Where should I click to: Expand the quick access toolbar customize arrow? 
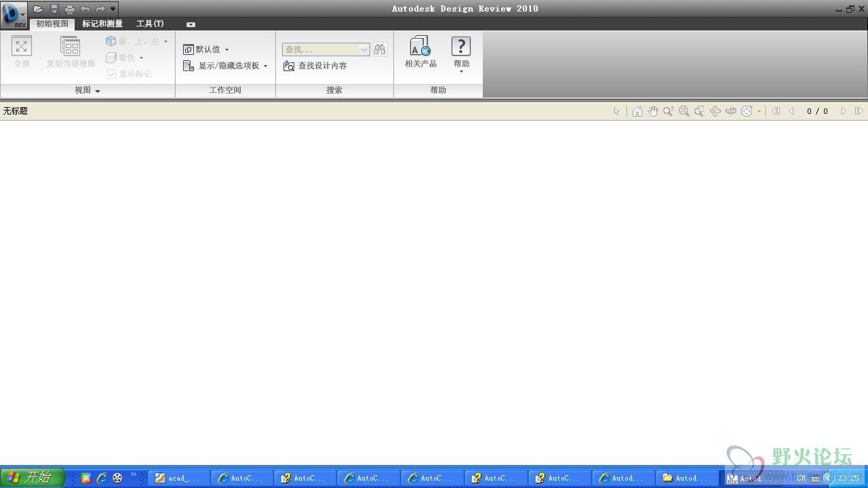point(113,9)
